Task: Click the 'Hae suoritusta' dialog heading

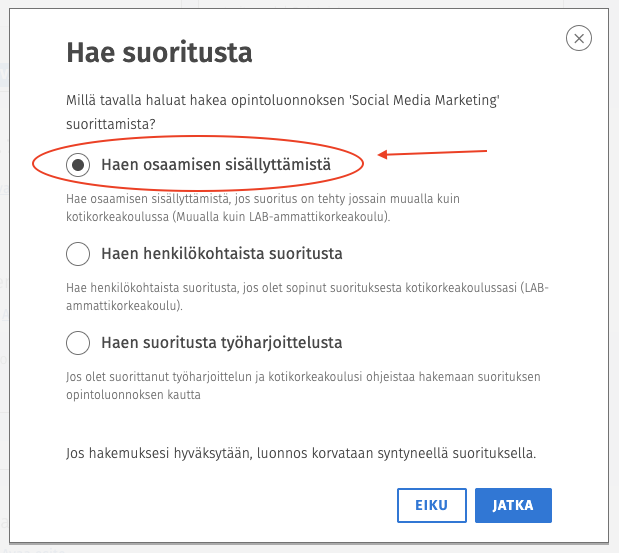Action: pyautogui.click(x=159, y=52)
